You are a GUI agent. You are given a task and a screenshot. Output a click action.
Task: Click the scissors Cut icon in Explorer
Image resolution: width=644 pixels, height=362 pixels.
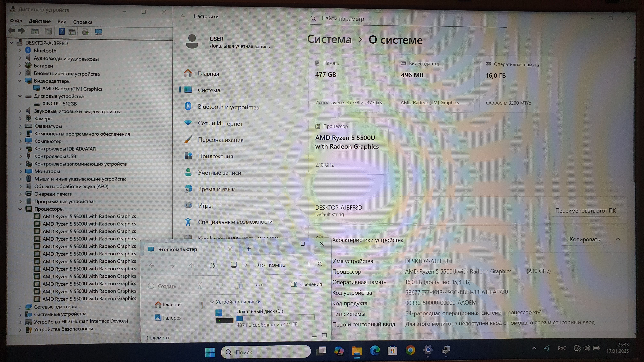pyautogui.click(x=199, y=286)
